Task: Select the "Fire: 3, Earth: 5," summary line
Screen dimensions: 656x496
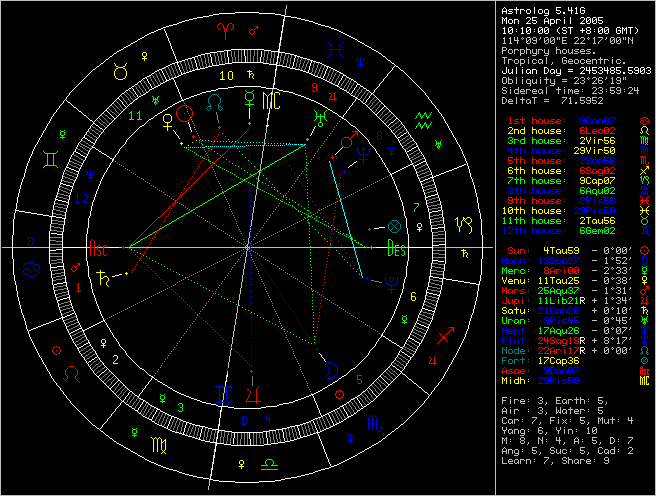Action: [x=561, y=400]
